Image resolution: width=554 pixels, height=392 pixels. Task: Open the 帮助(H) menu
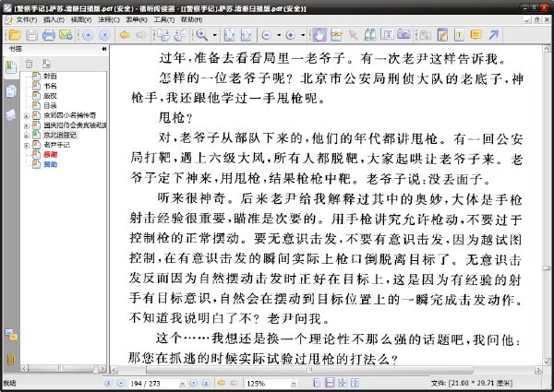pyautogui.click(x=191, y=19)
